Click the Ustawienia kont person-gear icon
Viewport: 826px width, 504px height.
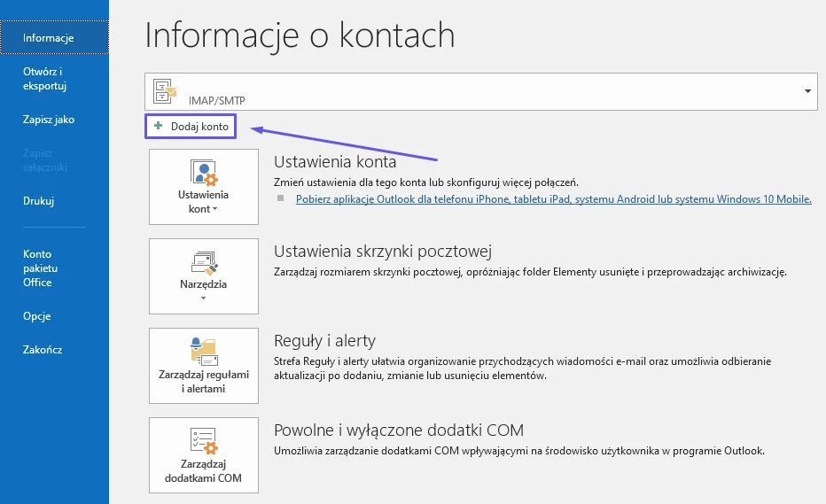204,173
